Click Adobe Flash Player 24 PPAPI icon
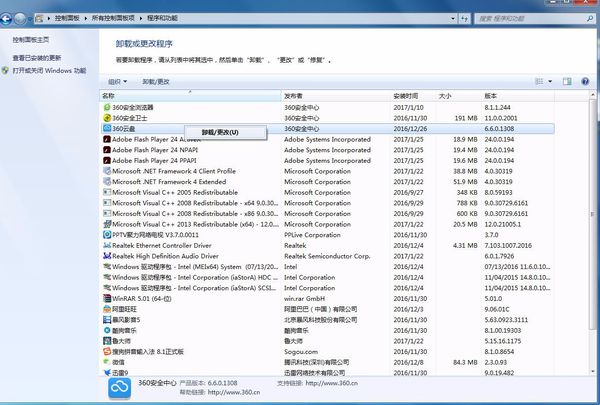 (x=107, y=160)
